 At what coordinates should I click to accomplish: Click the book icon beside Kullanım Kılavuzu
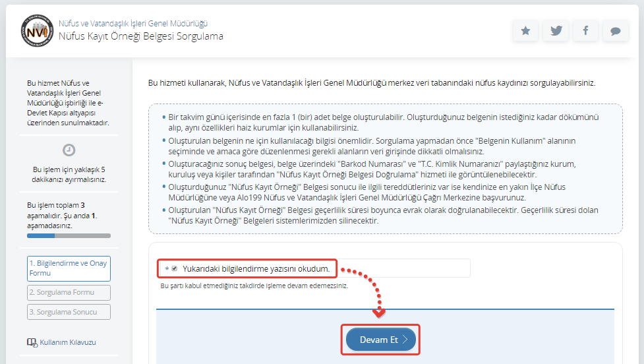pos(32,342)
